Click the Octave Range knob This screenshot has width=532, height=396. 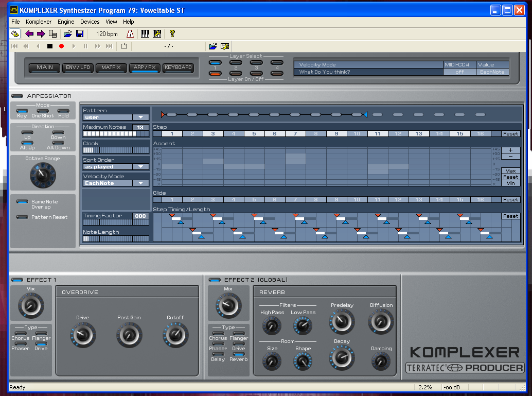pyautogui.click(x=43, y=175)
